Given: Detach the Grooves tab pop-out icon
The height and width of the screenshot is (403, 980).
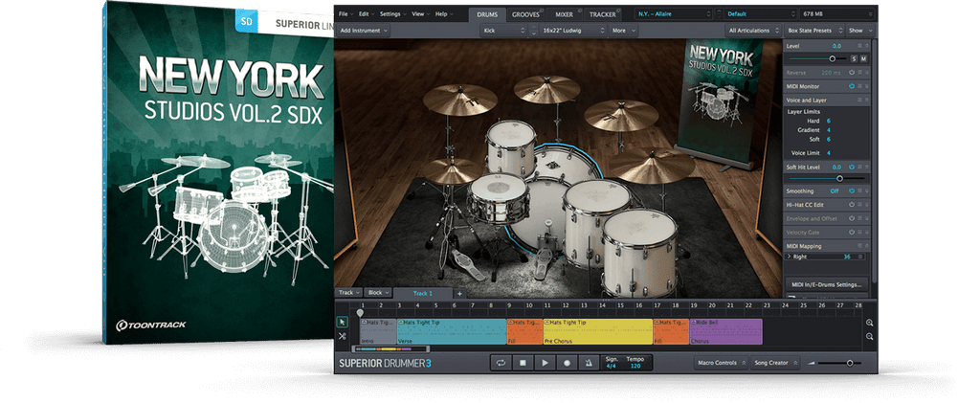Looking at the screenshot, I should tap(543, 10).
